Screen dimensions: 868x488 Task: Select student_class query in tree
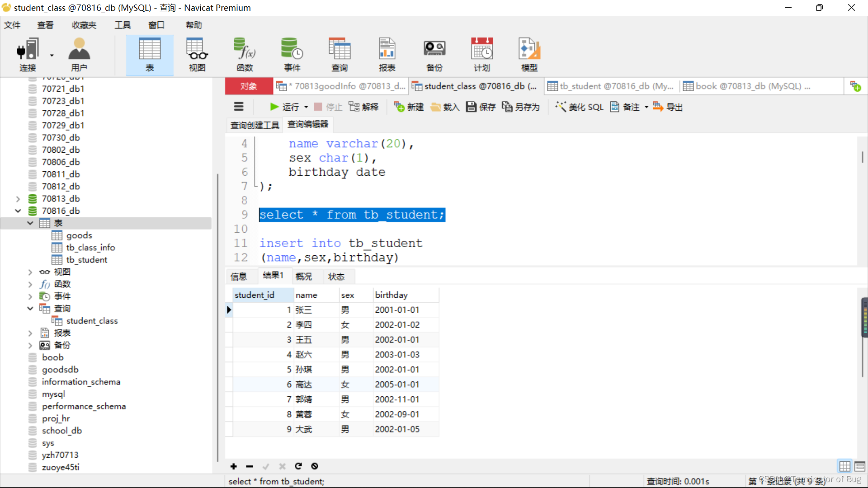click(x=92, y=321)
